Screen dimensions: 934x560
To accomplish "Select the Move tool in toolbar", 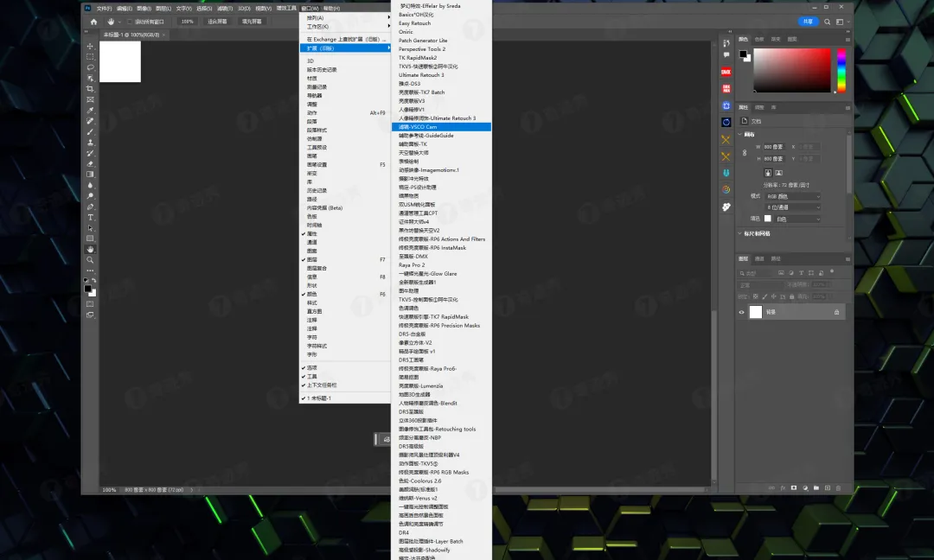I will click(90, 46).
